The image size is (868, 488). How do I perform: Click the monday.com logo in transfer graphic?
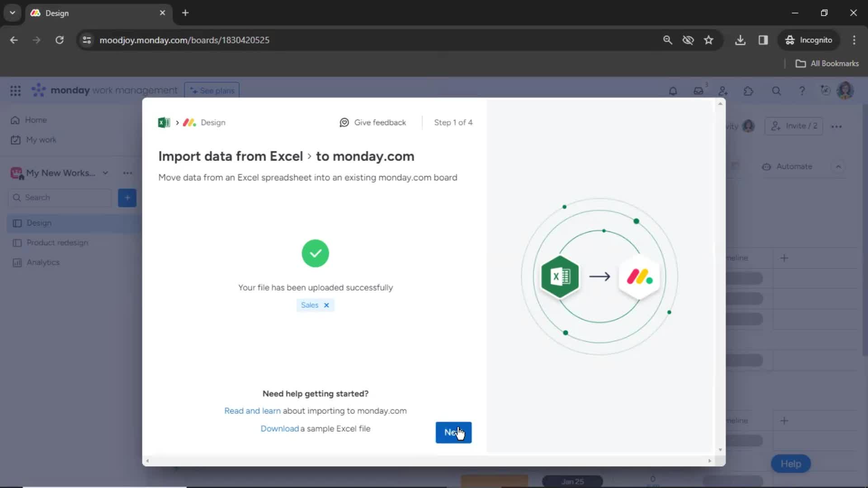click(640, 275)
